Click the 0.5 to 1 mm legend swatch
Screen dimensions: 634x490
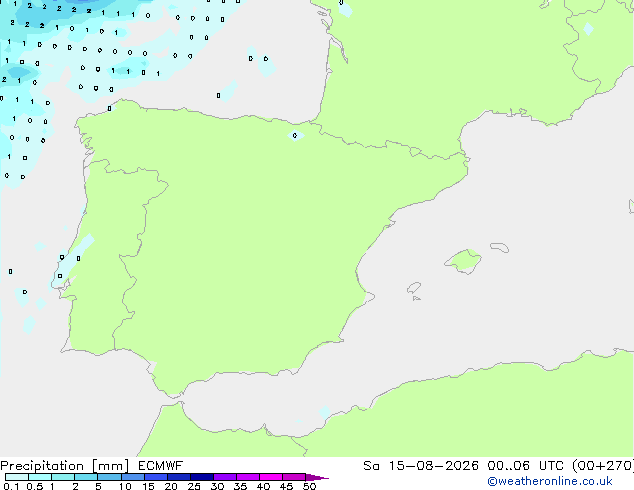tap(40, 477)
